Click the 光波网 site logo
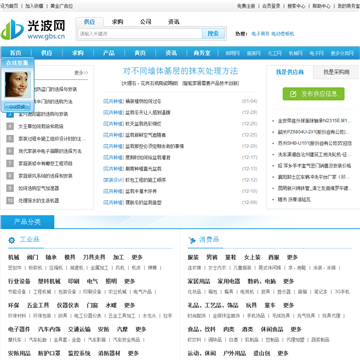Screen dimensions: 360x360 coord(33,29)
